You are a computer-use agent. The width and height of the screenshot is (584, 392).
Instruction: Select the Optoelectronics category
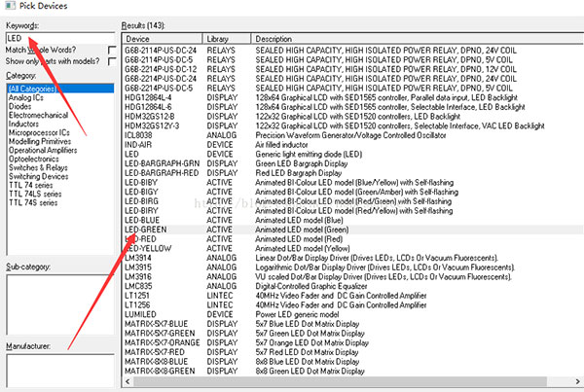[34, 159]
